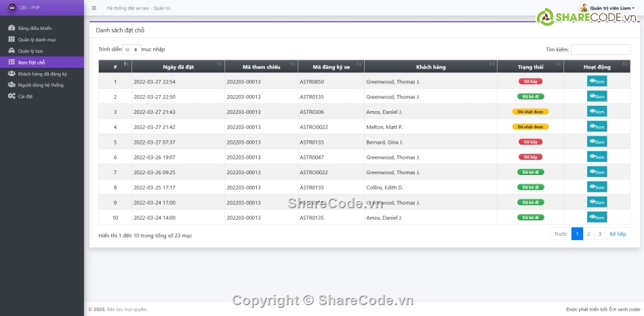Viewport: 644px width, 316px height.
Task: Click Xem button for row 3
Action: point(597,111)
